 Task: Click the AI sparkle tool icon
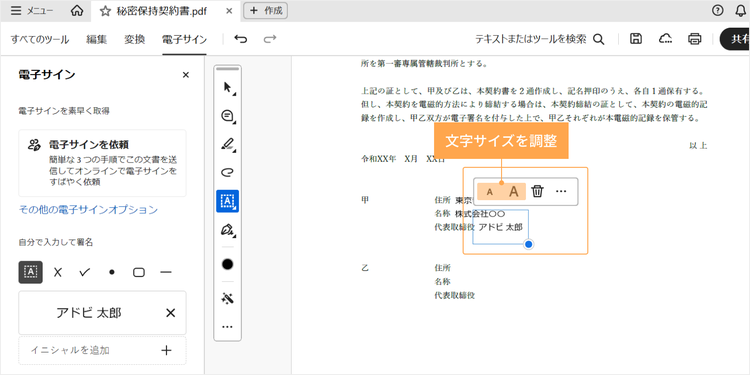228,299
